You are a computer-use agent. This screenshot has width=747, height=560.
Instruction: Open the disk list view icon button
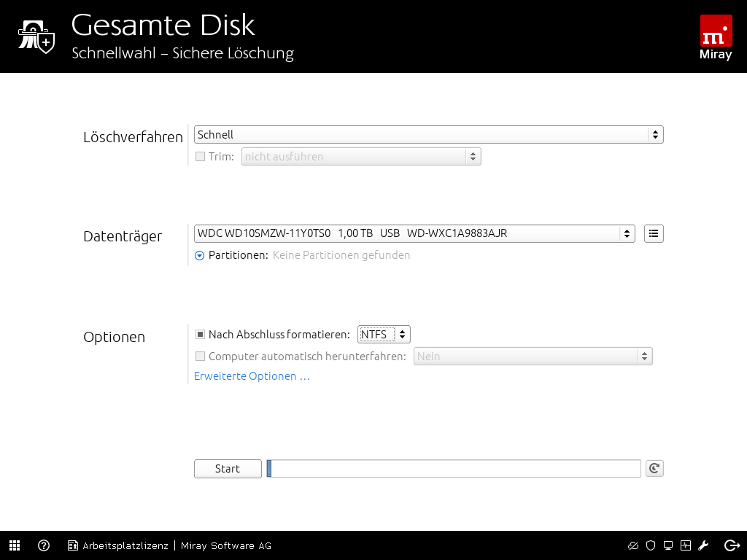click(654, 234)
